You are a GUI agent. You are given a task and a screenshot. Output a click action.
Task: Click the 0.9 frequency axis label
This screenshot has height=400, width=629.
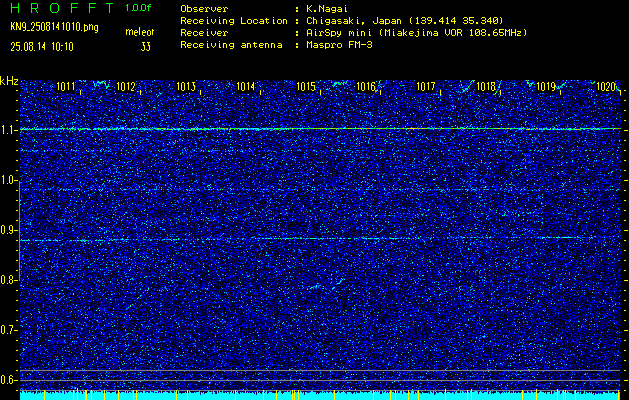[8, 230]
